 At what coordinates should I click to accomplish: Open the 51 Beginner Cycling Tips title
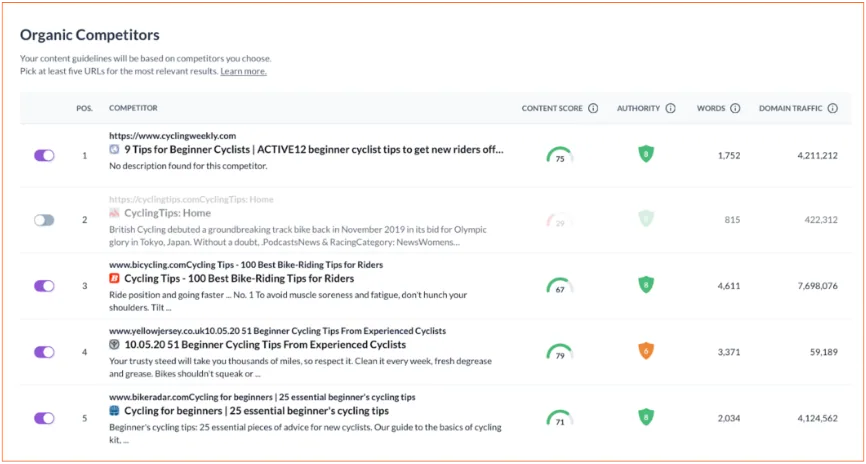[265, 345]
